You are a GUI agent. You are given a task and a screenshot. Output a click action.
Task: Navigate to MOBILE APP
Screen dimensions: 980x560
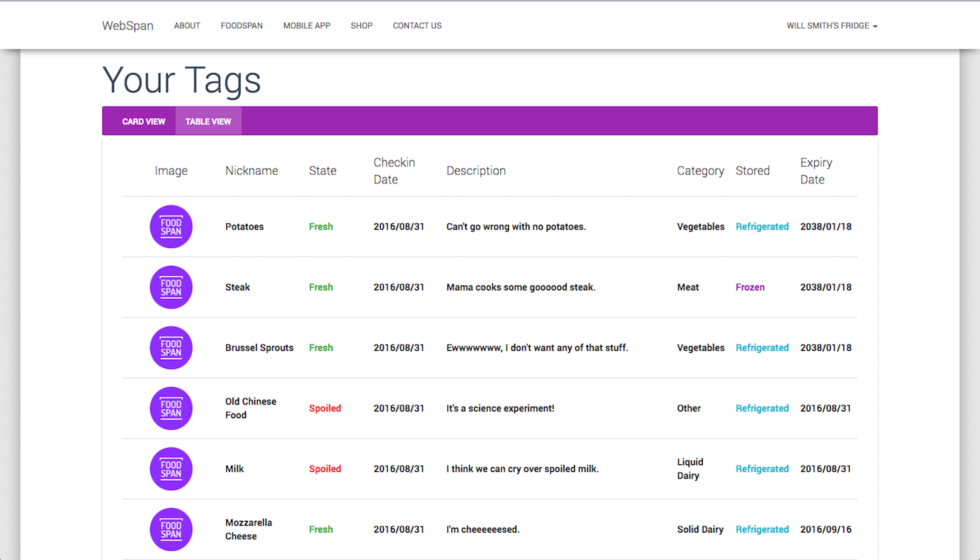307,25
